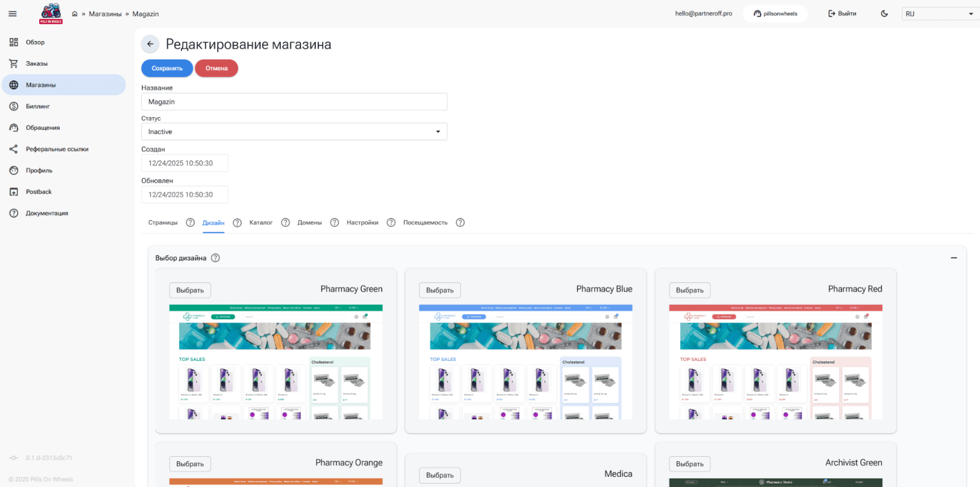Expand the Статус dropdown showing Inactive
Screen dimensions: 980x487
coord(294,131)
